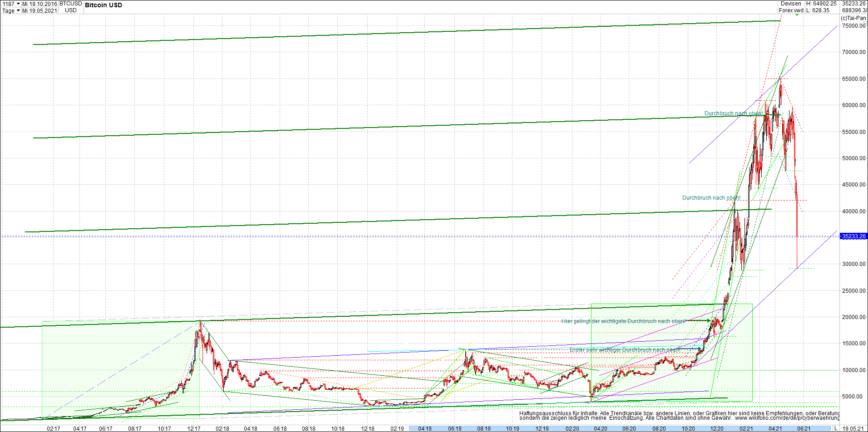Click the 75000.00 price axis label
868x432 pixels.
pyautogui.click(x=854, y=26)
